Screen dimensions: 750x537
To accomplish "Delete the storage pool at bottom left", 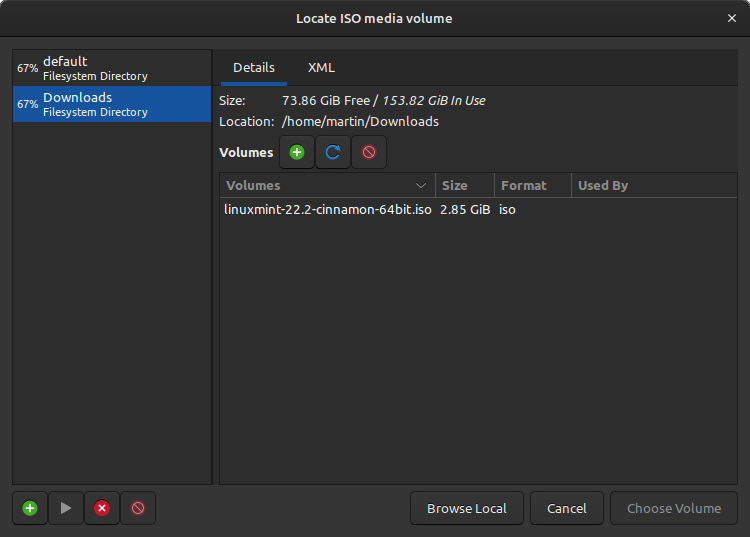I will pyautogui.click(x=138, y=508).
